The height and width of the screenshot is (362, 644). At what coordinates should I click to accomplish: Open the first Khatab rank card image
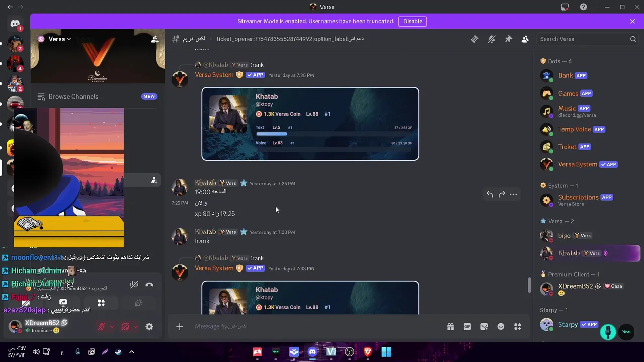tap(310, 124)
